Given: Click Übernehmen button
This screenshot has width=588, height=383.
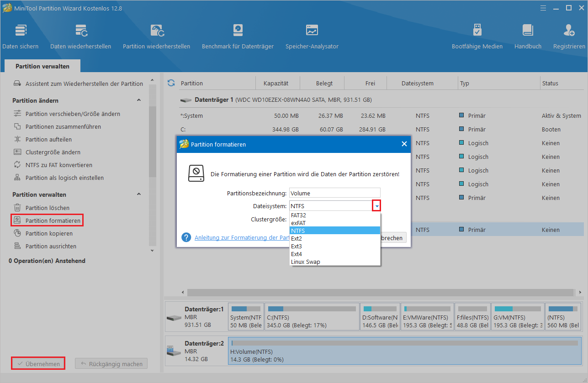Looking at the screenshot, I should pos(38,364).
